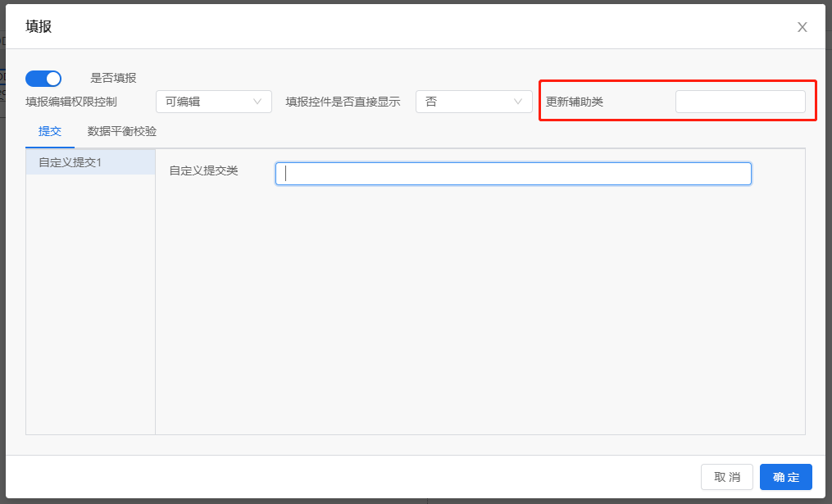Switch to the 数据平衡校验 tab
Viewport: 832px width, 504px height.
[x=122, y=131]
